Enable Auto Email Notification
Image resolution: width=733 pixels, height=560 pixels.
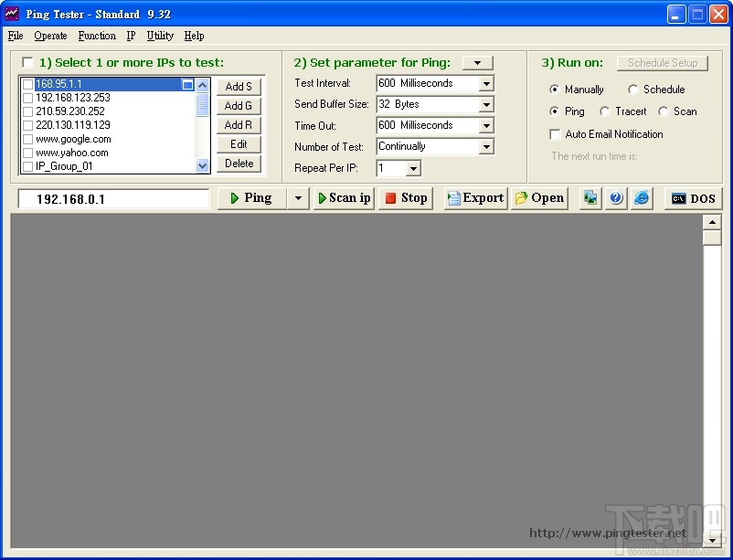click(x=555, y=134)
